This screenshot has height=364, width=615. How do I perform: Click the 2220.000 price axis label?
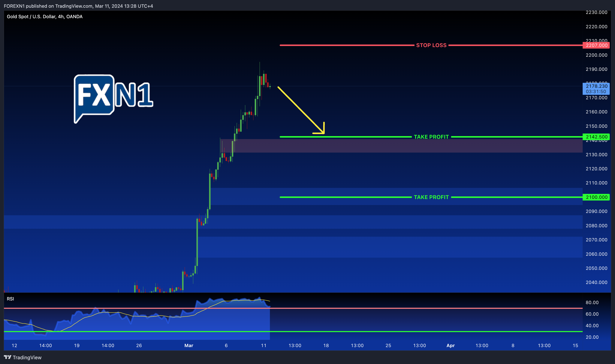coord(596,27)
